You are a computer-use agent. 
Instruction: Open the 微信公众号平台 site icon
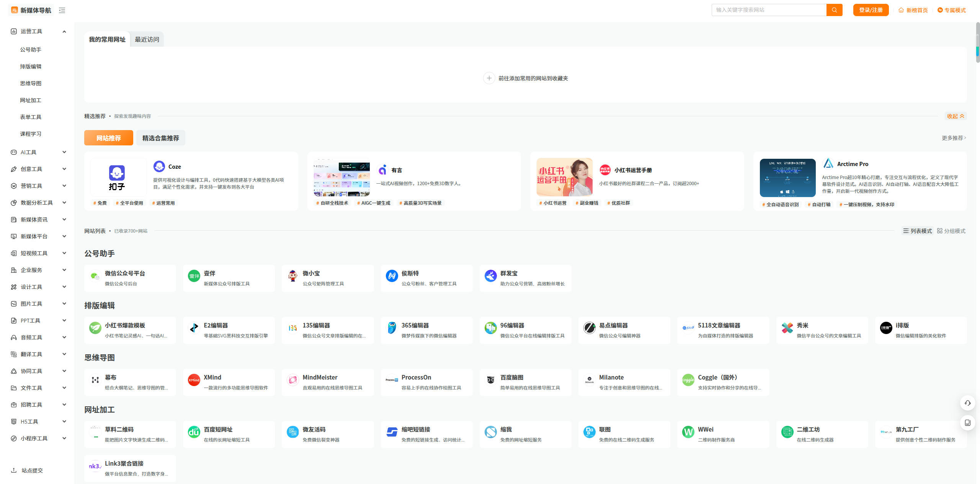[x=95, y=276]
